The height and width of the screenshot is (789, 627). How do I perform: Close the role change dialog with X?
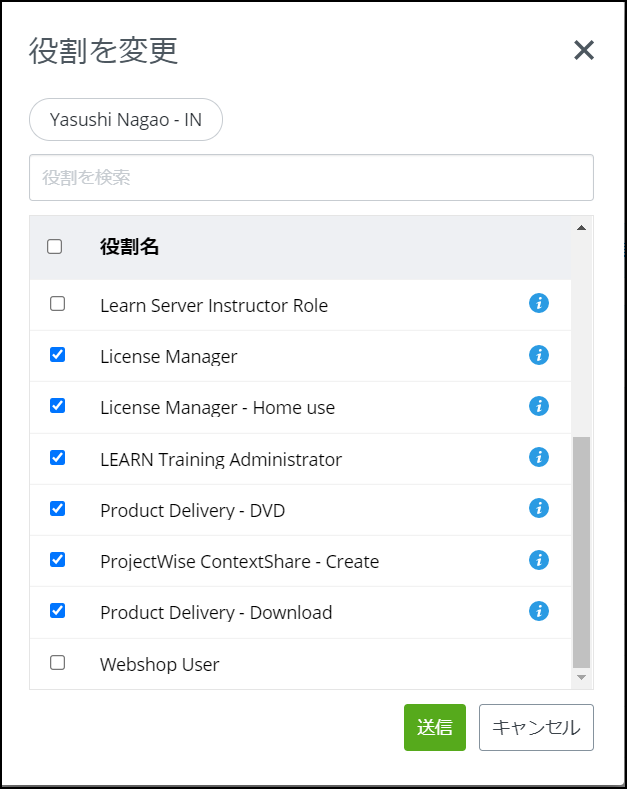(584, 50)
